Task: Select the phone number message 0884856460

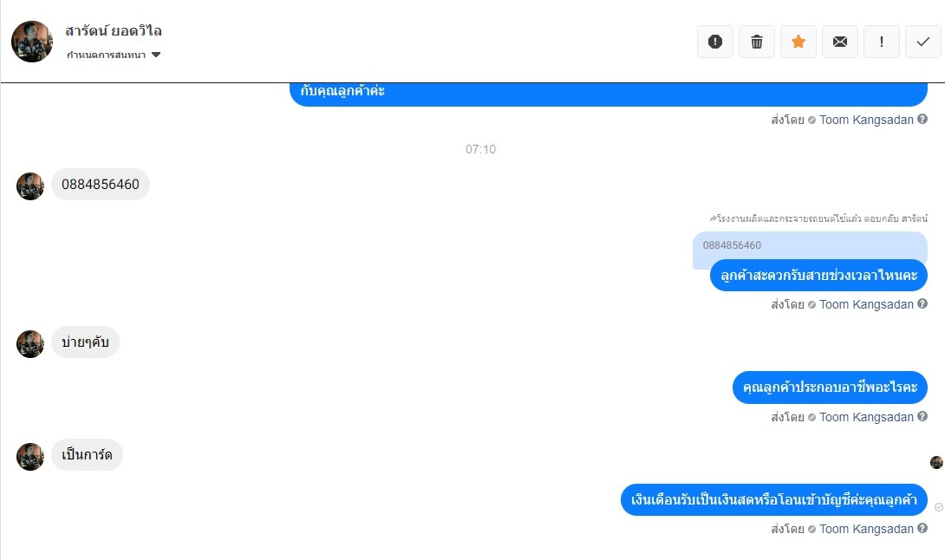Action: [x=100, y=185]
